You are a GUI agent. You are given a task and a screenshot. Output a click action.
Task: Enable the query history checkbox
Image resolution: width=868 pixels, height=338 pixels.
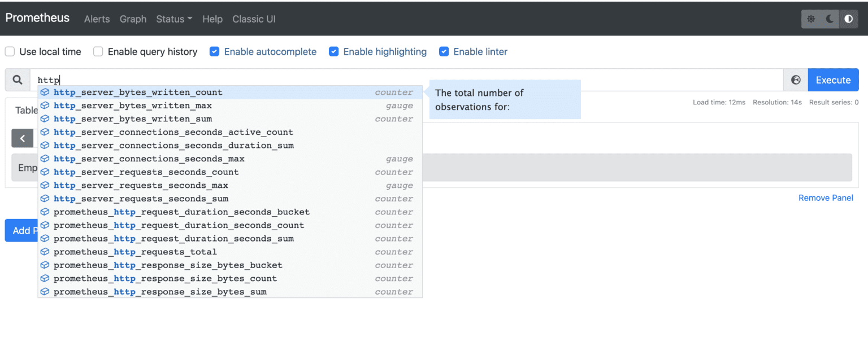[x=98, y=51]
